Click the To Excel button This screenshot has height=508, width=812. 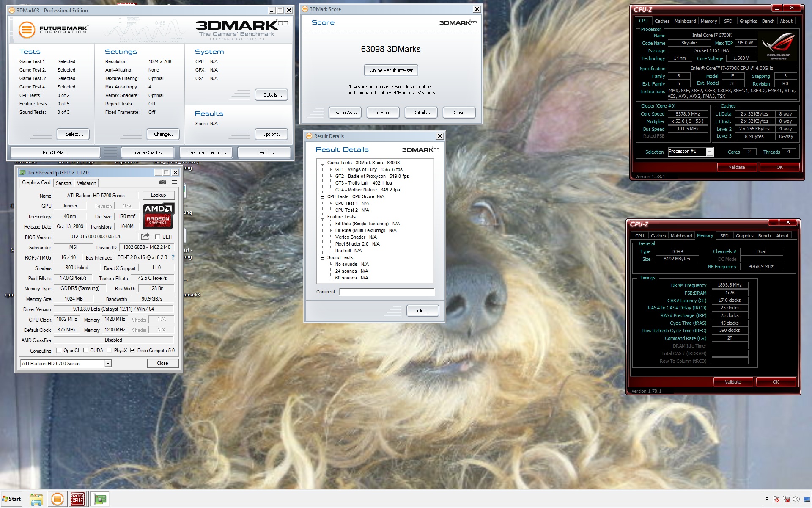tap(383, 113)
